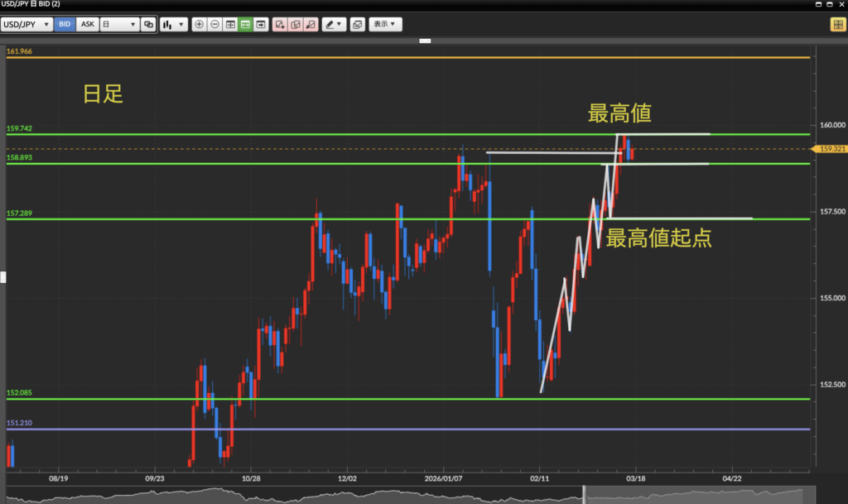Image resolution: width=848 pixels, height=504 pixels.
Task: Click the link charts icon beside timeframe
Action: 148,25
